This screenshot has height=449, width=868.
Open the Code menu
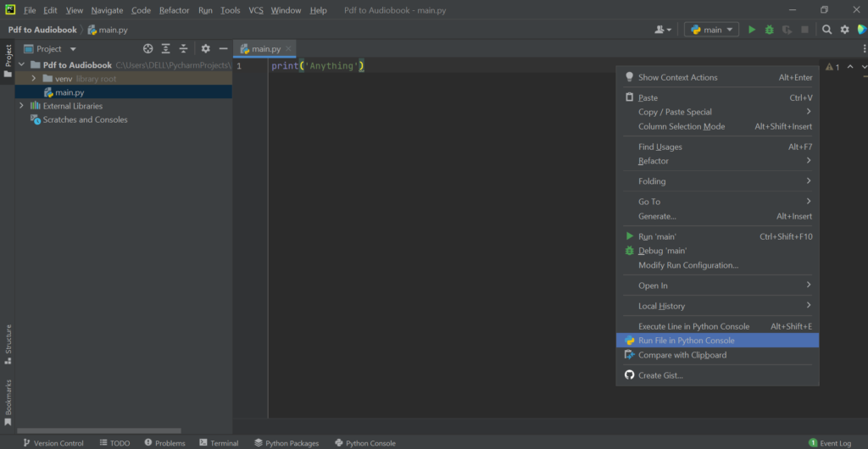142,10
